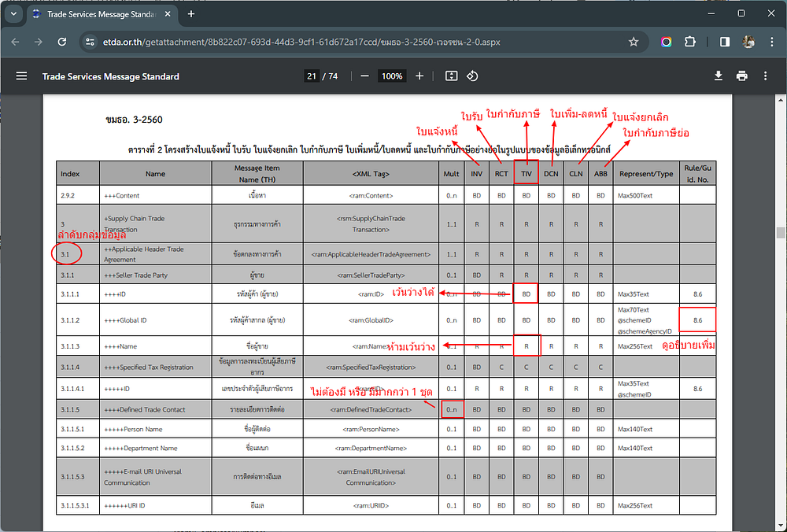This screenshot has height=532, width=787.
Task: Open a new browser tab
Action: (x=191, y=14)
